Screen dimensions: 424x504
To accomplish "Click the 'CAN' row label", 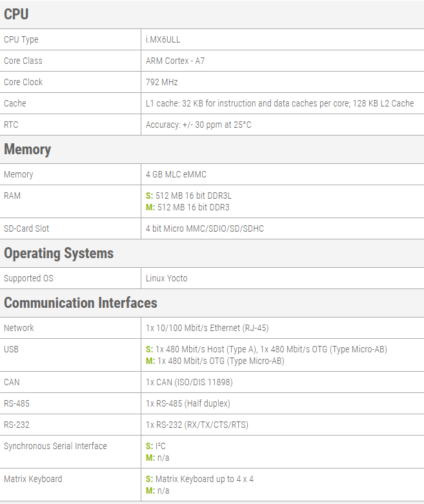I will pyautogui.click(x=12, y=382).
